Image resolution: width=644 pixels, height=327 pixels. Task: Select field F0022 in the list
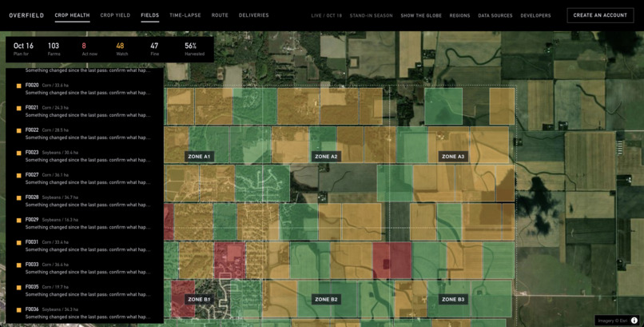pyautogui.click(x=85, y=134)
